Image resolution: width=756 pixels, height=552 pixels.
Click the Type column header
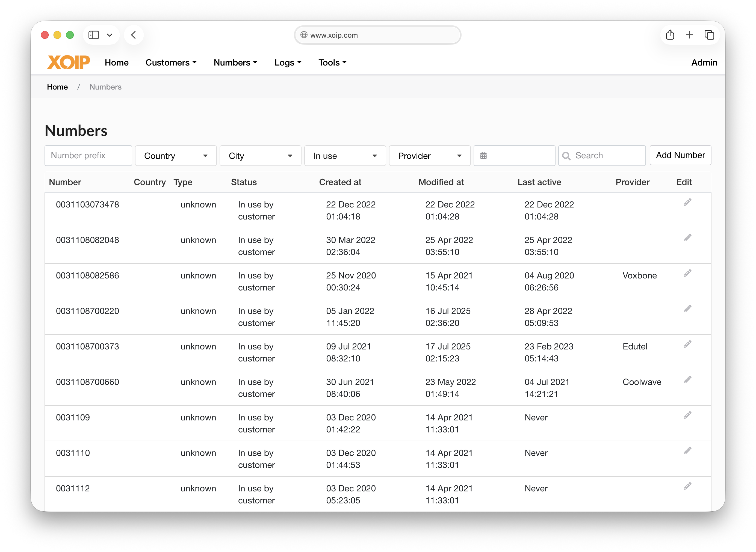(183, 182)
